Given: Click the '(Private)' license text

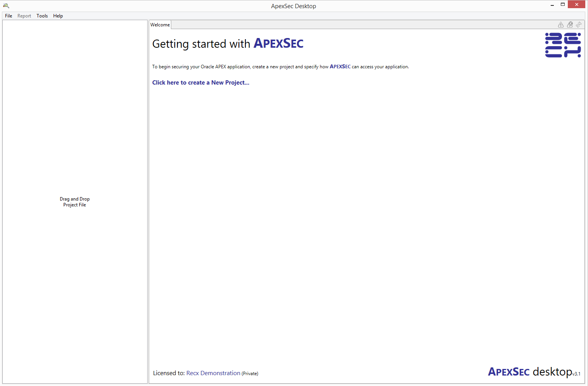Looking at the screenshot, I should coord(250,374).
